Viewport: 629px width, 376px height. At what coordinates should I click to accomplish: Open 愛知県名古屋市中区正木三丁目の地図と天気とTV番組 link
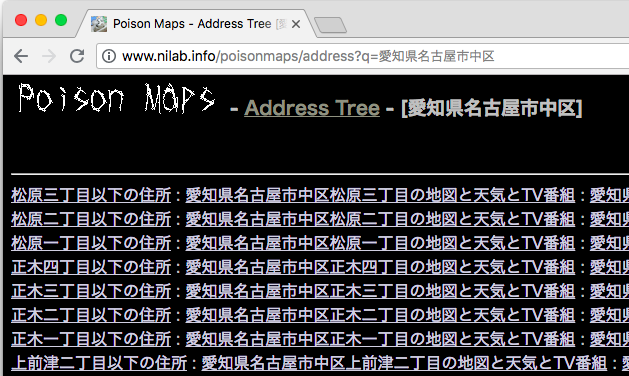pyautogui.click(x=380, y=291)
